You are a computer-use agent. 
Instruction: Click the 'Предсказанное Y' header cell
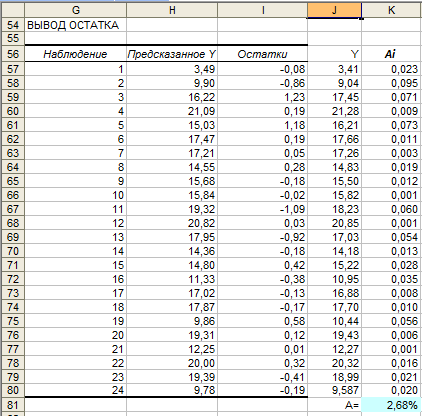coord(172,54)
